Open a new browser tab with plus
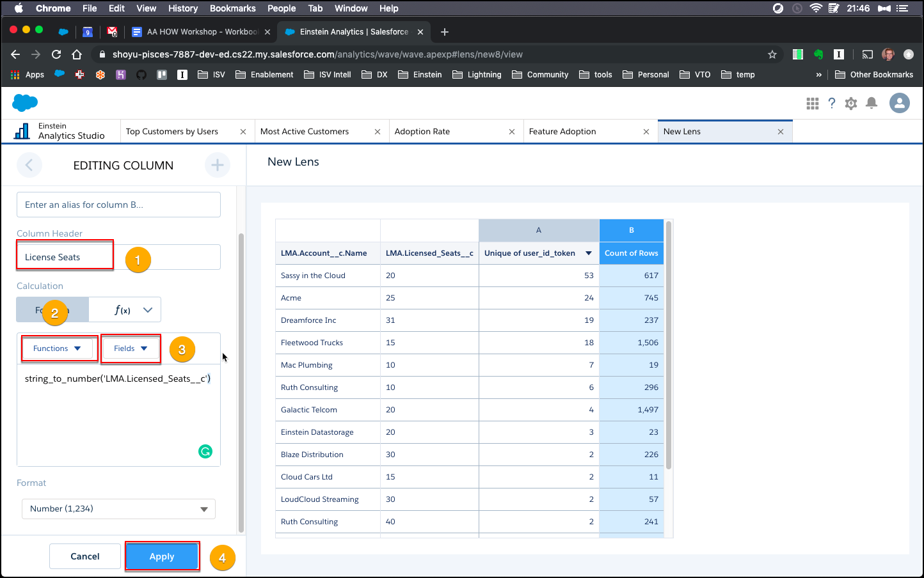Screen dimensions: 924x578 pos(445,32)
